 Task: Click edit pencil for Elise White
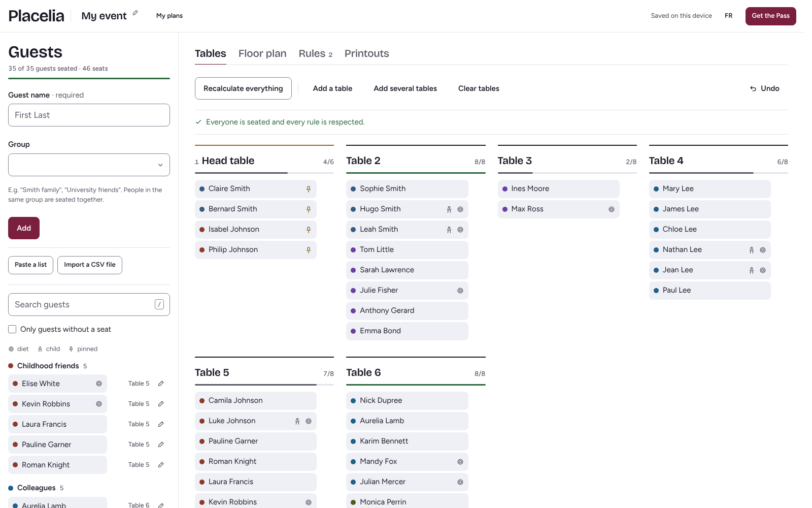[161, 384]
